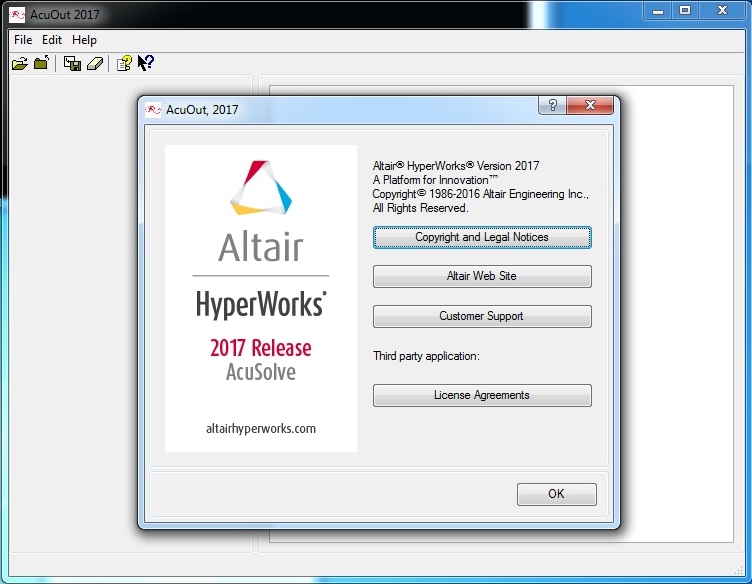Click the 'Altair HyperWorks Version 2017' text
This screenshot has height=584, width=752.
tap(456, 166)
